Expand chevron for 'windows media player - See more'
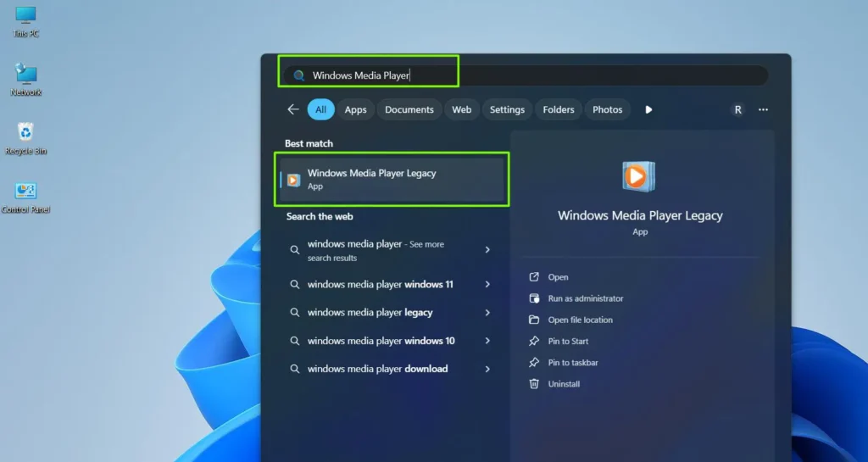 click(487, 250)
